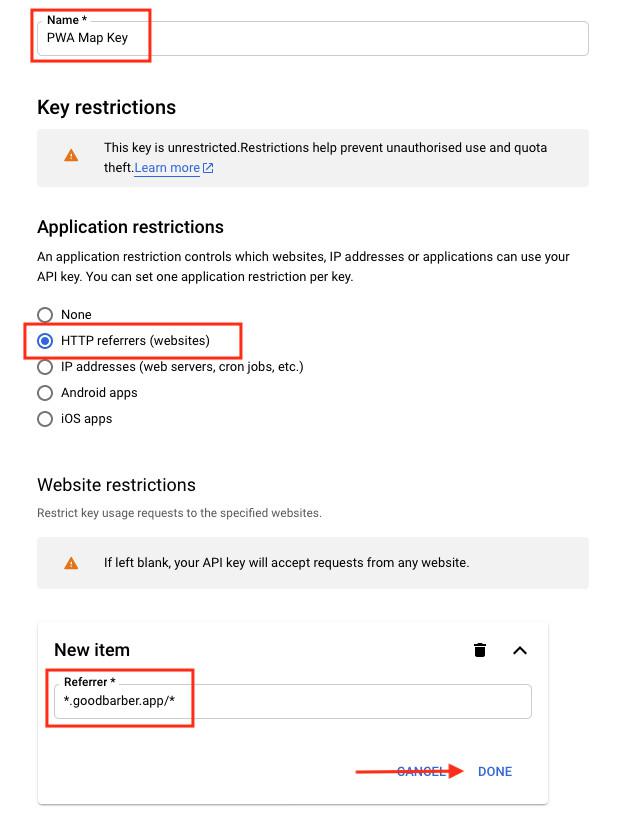Image resolution: width=618 pixels, height=815 pixels.
Task: Click the 'If left blank' warning message text
Action: coord(286,563)
